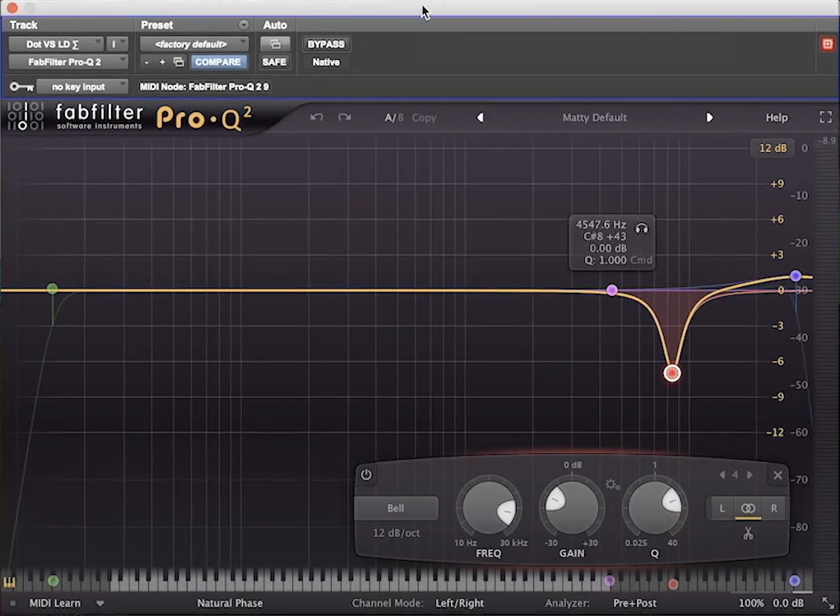
Task: Expand the MIDI Learn dropdown arrow
Action: (x=100, y=603)
